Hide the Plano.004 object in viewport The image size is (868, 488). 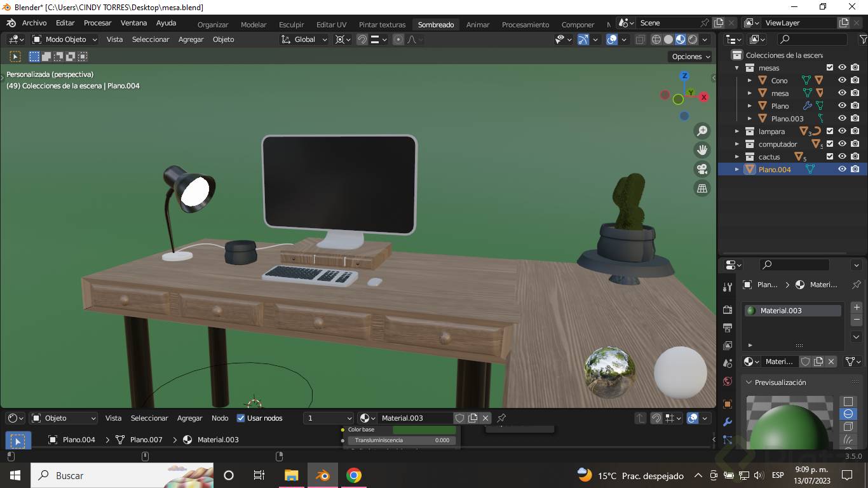coord(843,169)
